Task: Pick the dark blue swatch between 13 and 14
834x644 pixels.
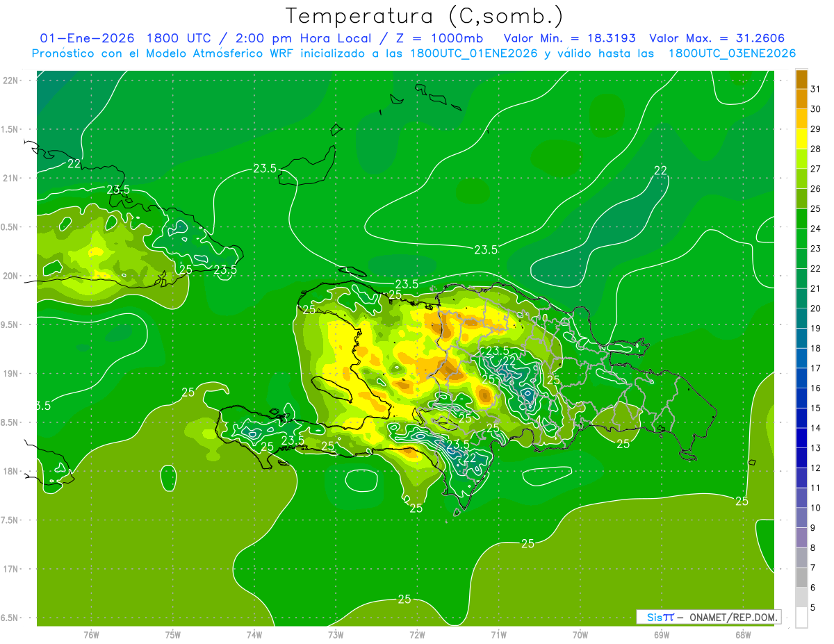Action: tap(801, 438)
